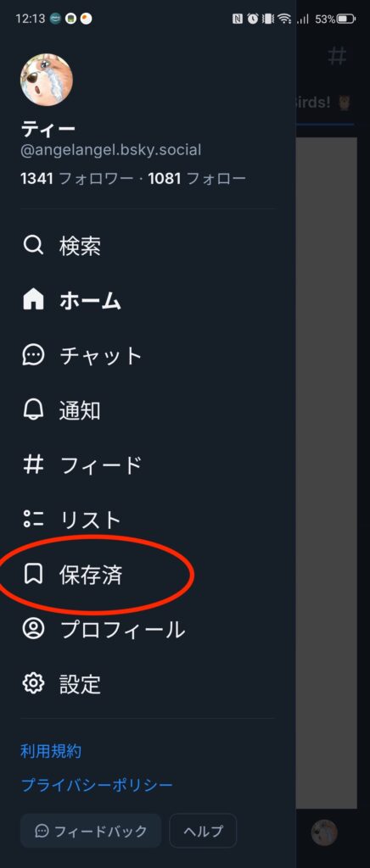
Task: Select ホーム in the drawer menu
Action: point(90,301)
